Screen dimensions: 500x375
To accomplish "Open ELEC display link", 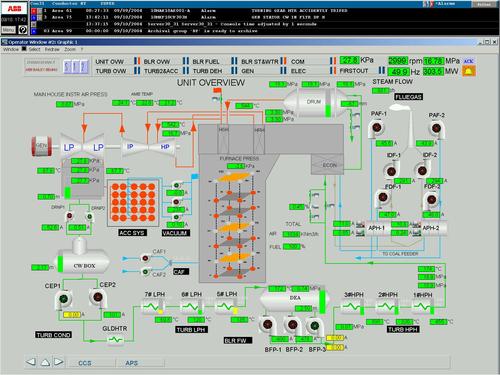I will pyautogui.click(x=298, y=71).
